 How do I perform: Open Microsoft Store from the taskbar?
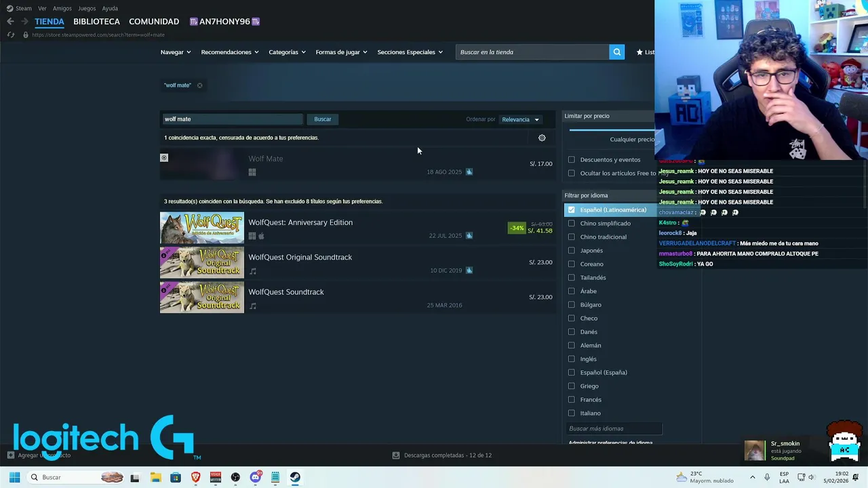[x=176, y=477]
